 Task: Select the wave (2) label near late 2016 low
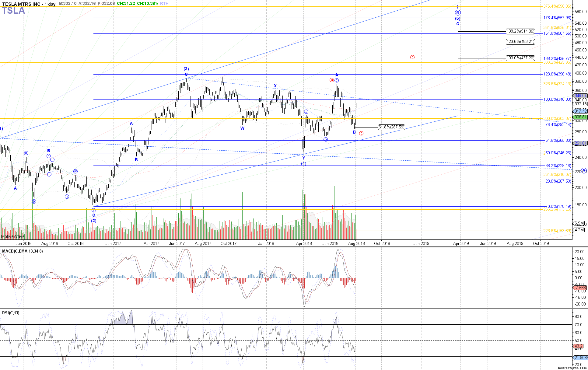(94, 221)
